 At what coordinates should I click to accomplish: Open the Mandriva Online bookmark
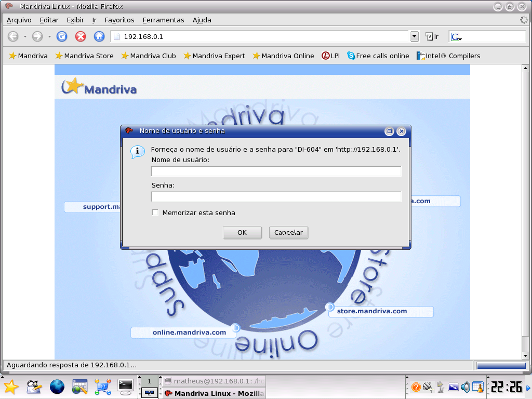[x=283, y=56]
